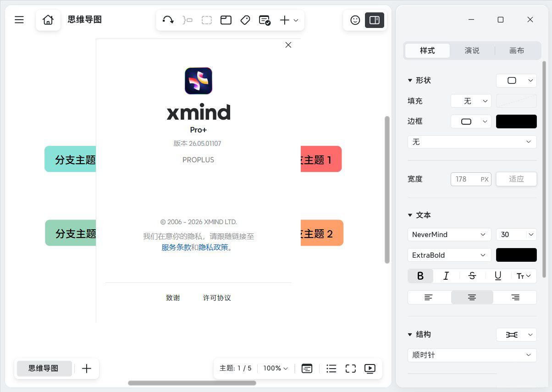Go to the home screen icon
Image resolution: width=552 pixels, height=392 pixels.
point(48,20)
